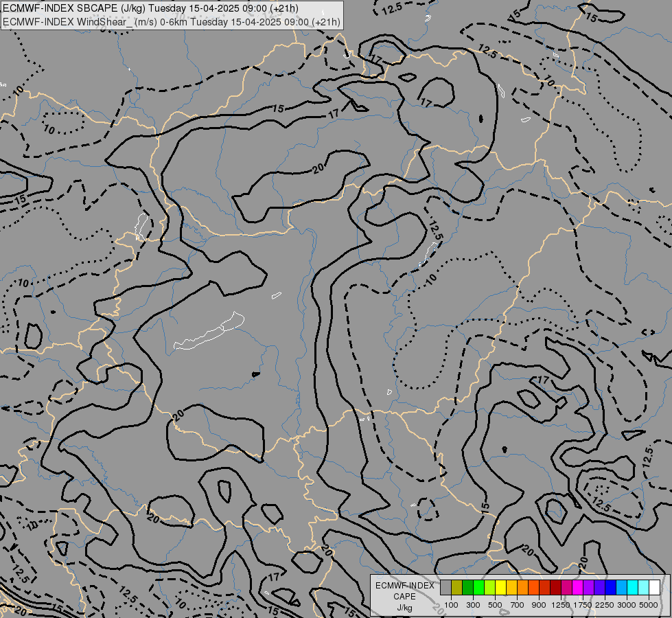Click the legend label 700

click(x=518, y=605)
